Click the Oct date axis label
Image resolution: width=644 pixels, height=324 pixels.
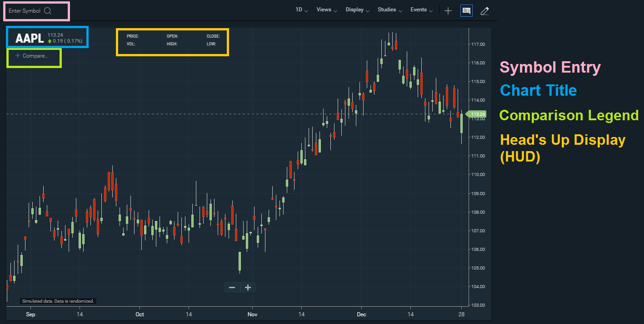140,314
